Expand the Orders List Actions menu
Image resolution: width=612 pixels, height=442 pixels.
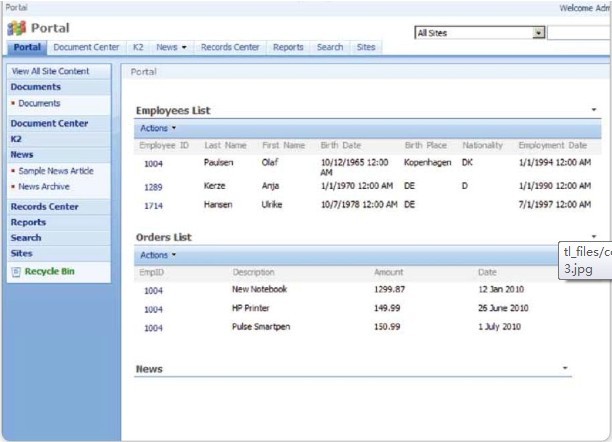point(157,255)
